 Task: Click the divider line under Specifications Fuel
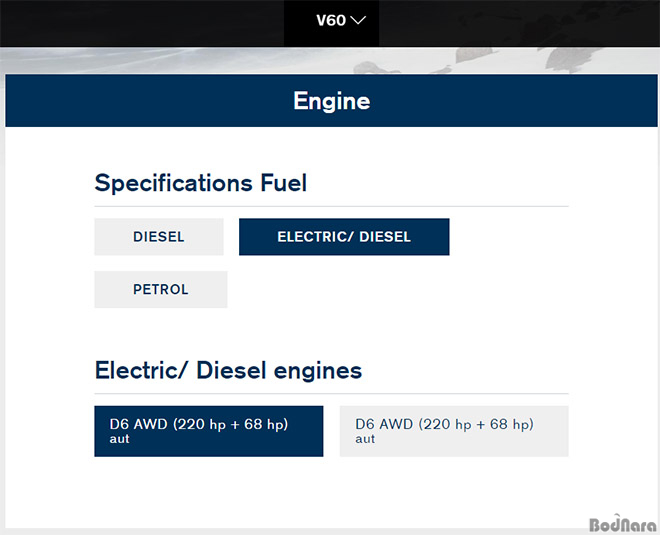click(x=331, y=207)
